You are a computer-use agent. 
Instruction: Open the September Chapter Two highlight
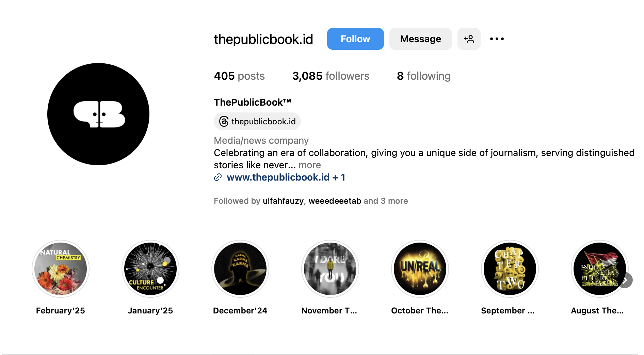pos(510,269)
